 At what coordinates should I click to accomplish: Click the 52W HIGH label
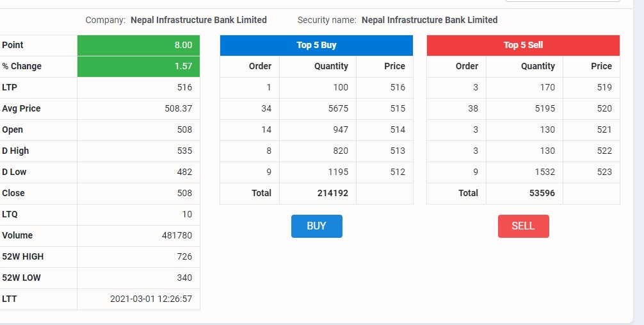click(x=22, y=256)
